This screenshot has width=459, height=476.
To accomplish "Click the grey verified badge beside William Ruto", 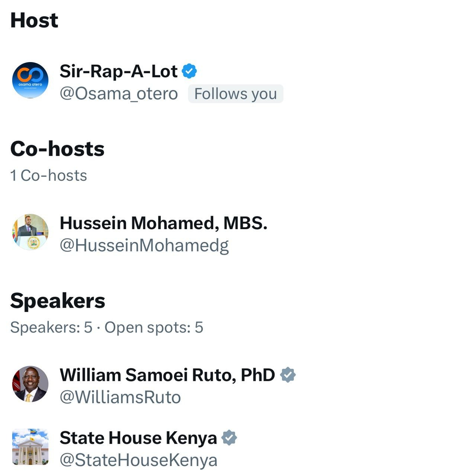I will 288,375.
